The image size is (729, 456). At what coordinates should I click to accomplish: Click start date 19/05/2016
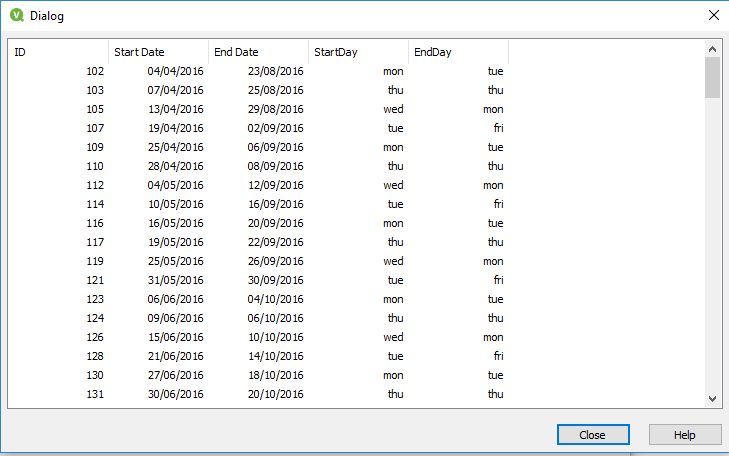[x=176, y=242]
